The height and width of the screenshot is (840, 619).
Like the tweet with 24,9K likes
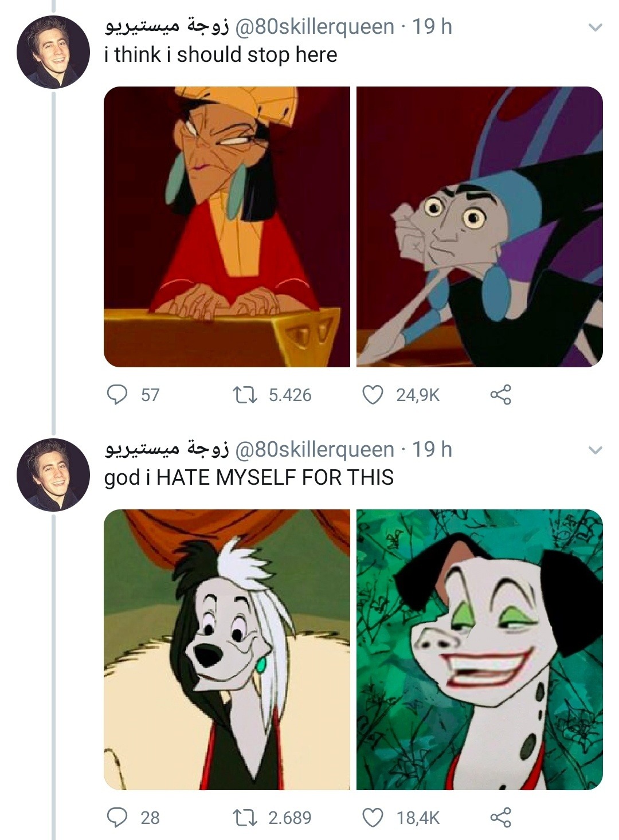373,395
